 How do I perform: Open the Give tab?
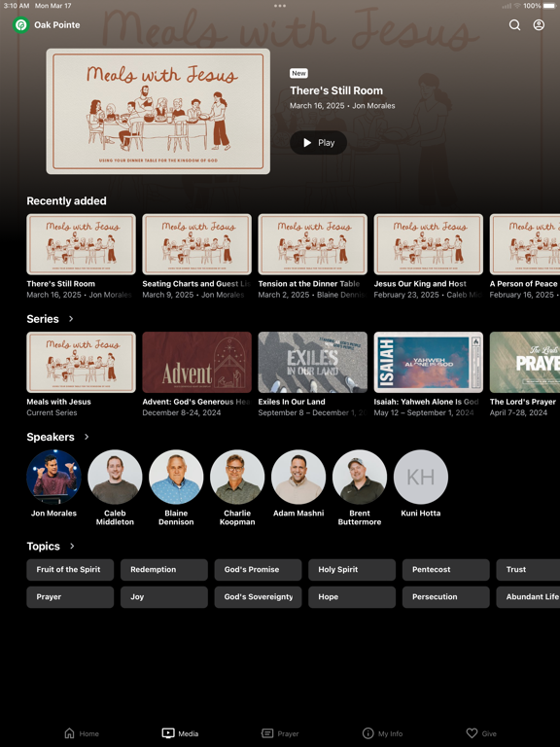coord(481,733)
